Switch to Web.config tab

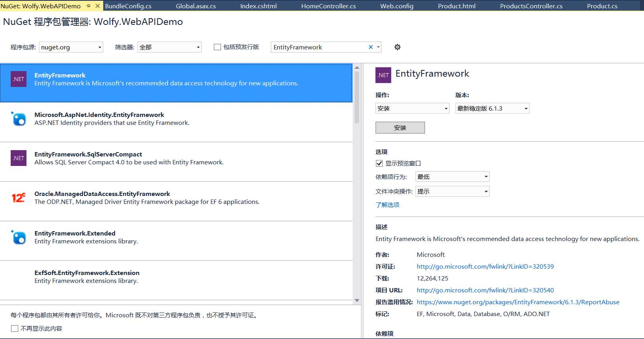397,6
